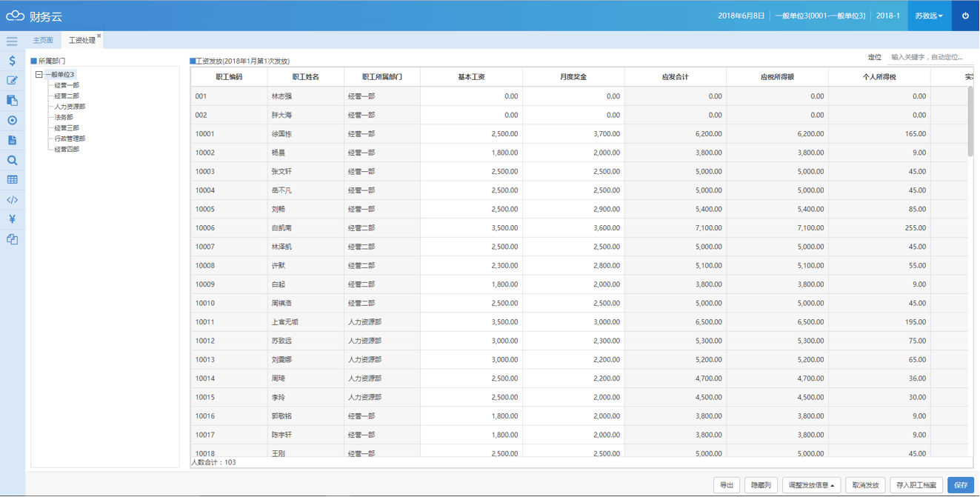Open the dollar sign sidebar module
980x497 pixels.
(x=12, y=61)
